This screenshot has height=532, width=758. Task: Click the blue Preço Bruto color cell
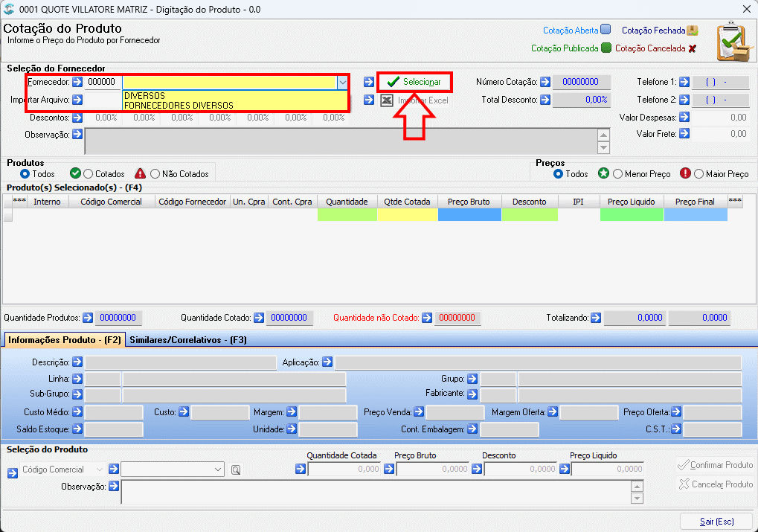469,215
